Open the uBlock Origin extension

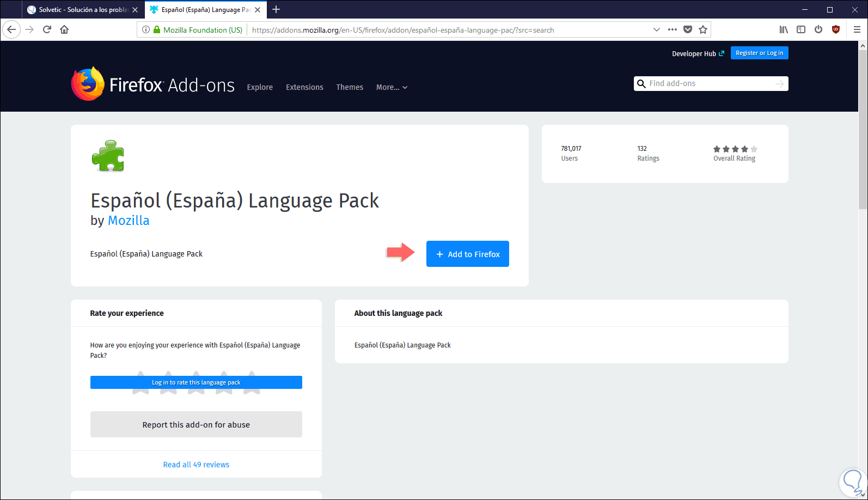click(836, 29)
